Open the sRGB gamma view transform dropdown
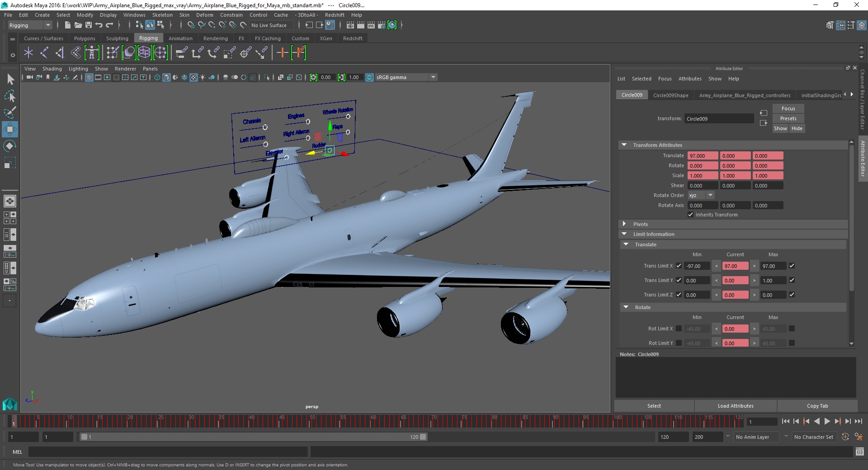Viewport: 868px width, 470px height. 406,77
